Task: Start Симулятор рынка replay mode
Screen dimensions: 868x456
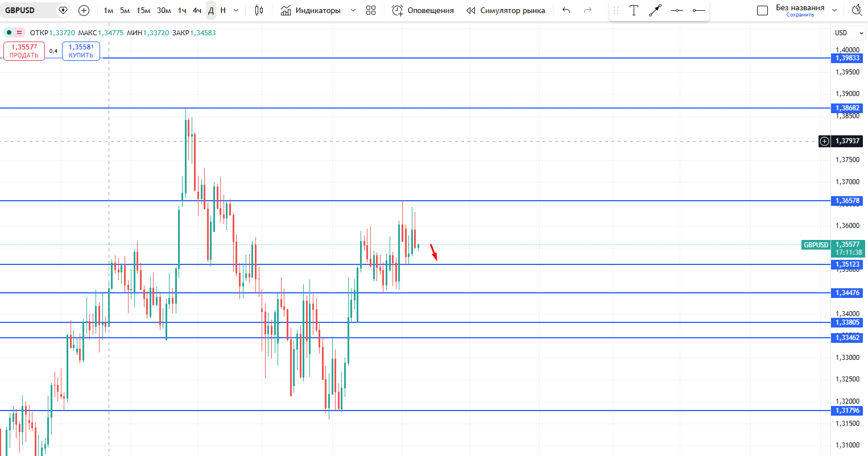Action: [506, 10]
